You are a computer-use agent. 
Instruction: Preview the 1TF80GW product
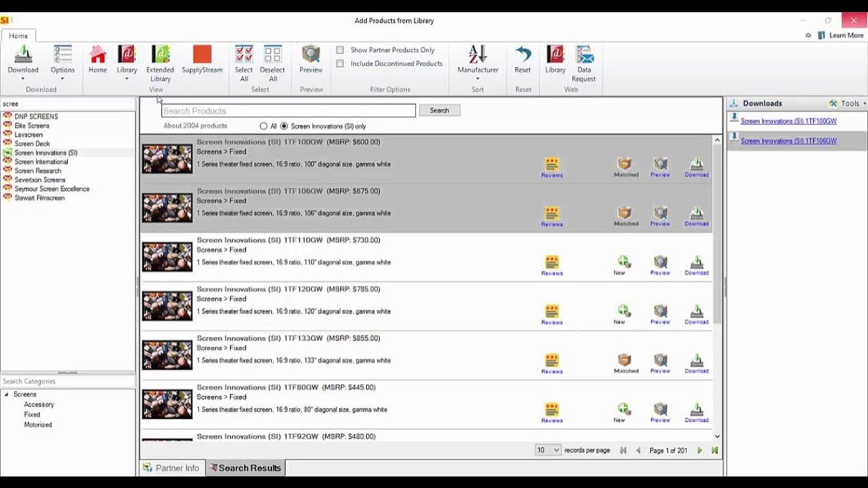point(660,413)
